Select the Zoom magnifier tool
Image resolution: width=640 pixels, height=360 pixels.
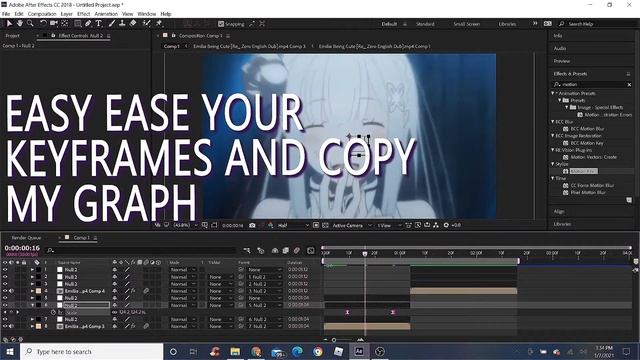30,24
